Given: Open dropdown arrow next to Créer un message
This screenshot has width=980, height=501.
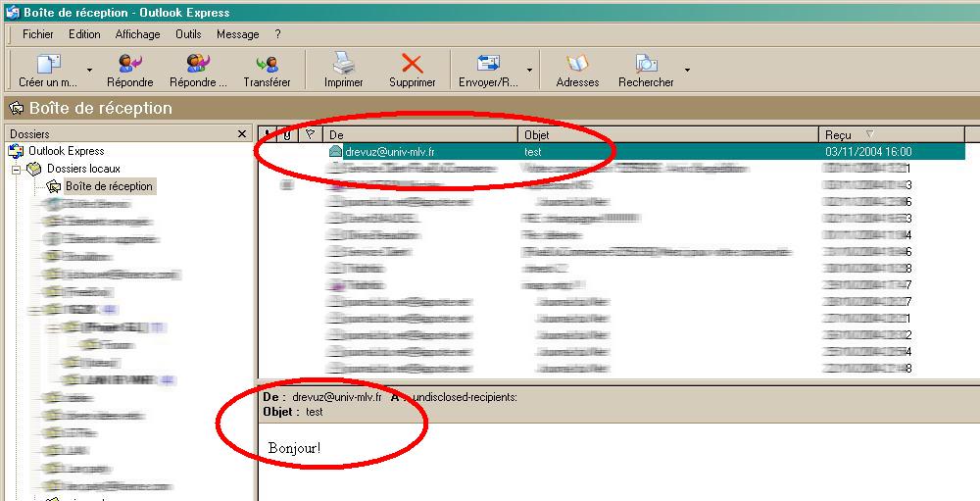Looking at the screenshot, I should click(89, 71).
